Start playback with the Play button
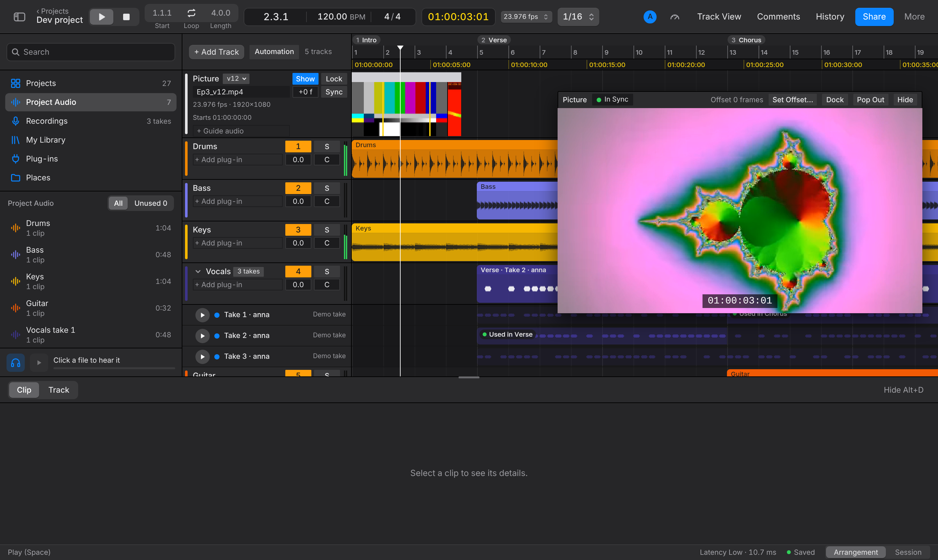The width and height of the screenshot is (938, 560). tap(102, 17)
